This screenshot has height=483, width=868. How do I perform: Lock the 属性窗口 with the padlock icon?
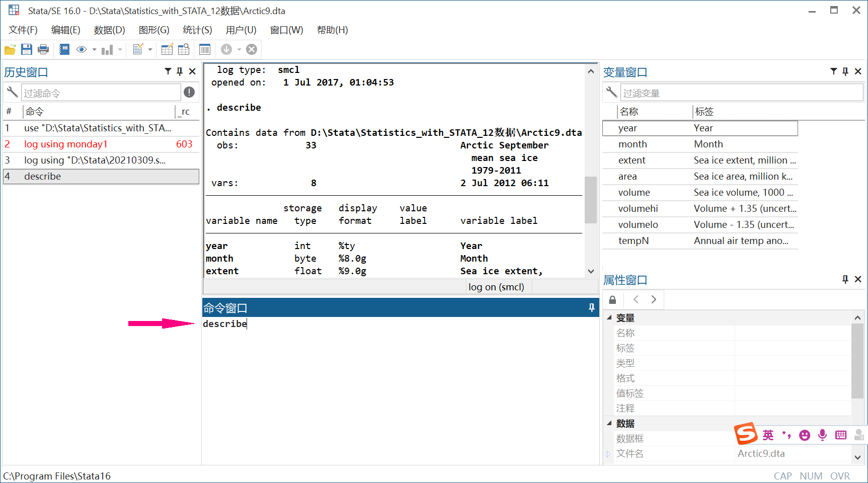point(612,299)
